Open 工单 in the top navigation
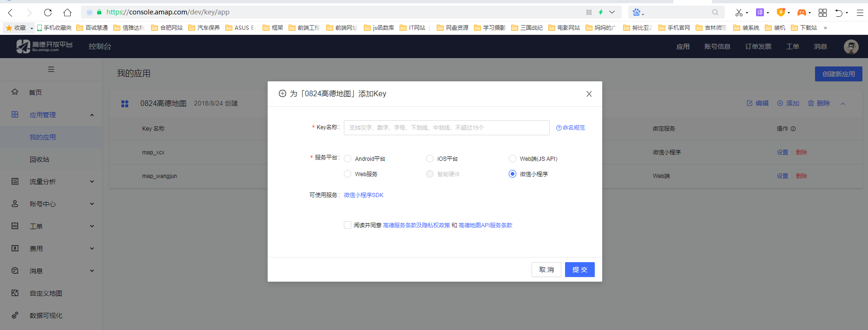The width and height of the screenshot is (868, 330). pyautogui.click(x=793, y=46)
